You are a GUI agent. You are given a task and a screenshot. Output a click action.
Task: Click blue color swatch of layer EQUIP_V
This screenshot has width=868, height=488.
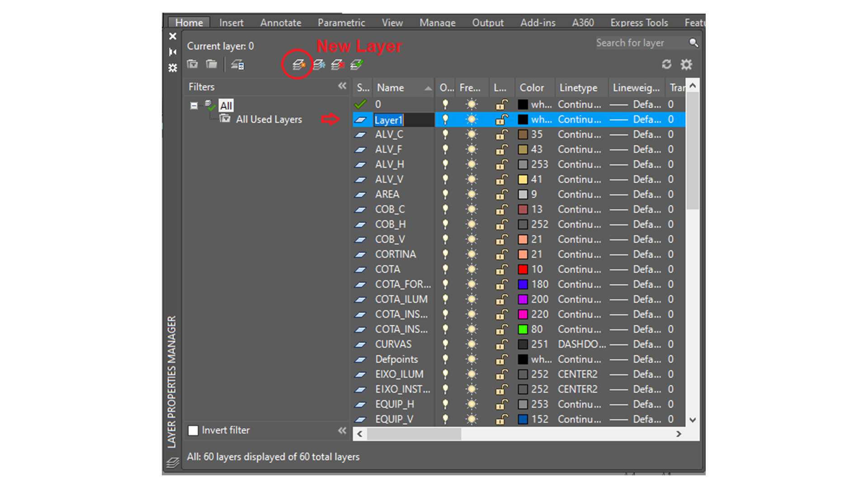point(523,419)
